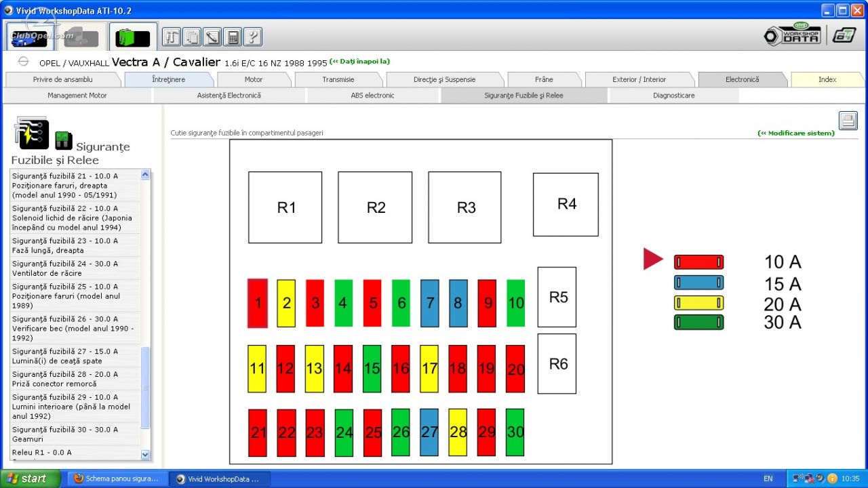Click the fuse list scroll down arrow
The height and width of the screenshot is (488, 868).
(x=145, y=454)
